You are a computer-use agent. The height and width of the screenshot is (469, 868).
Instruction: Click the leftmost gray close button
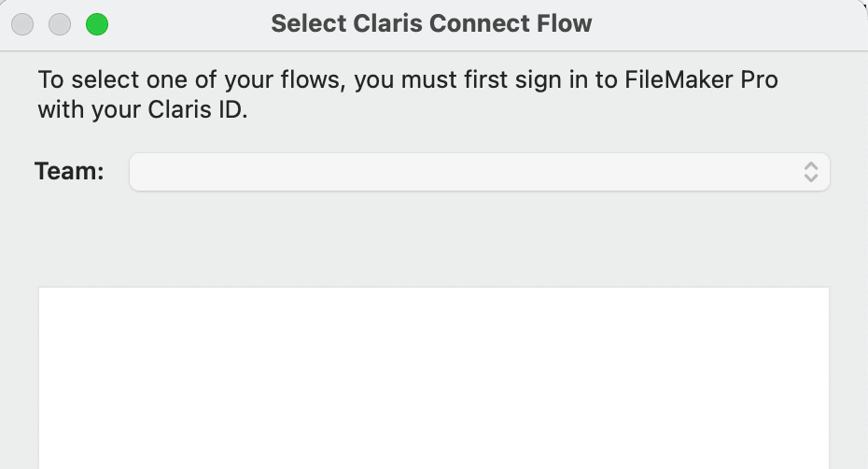pos(22,24)
